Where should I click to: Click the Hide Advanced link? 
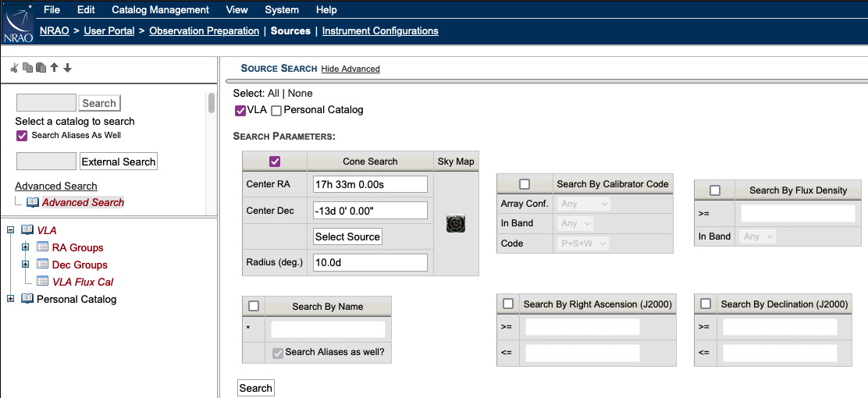pyautogui.click(x=350, y=69)
